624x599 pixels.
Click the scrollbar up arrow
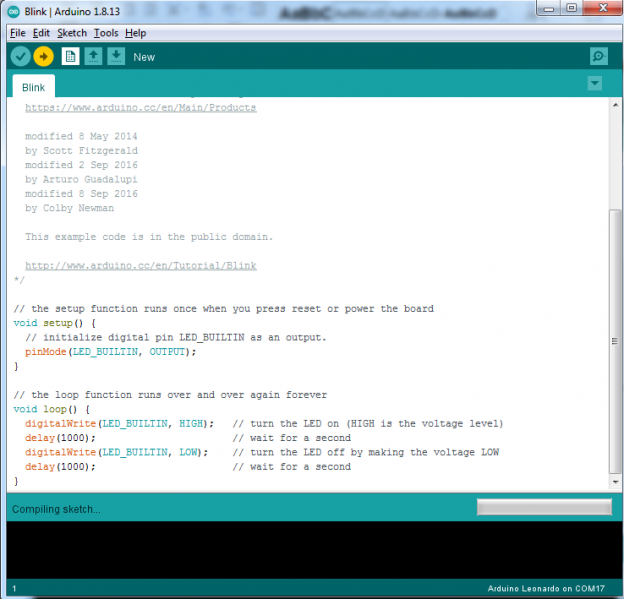pos(615,105)
